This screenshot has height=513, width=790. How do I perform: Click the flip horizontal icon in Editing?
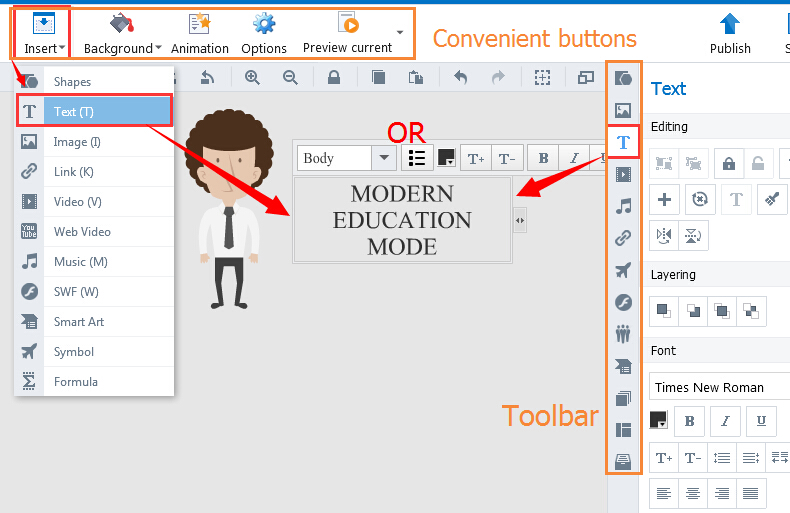664,235
